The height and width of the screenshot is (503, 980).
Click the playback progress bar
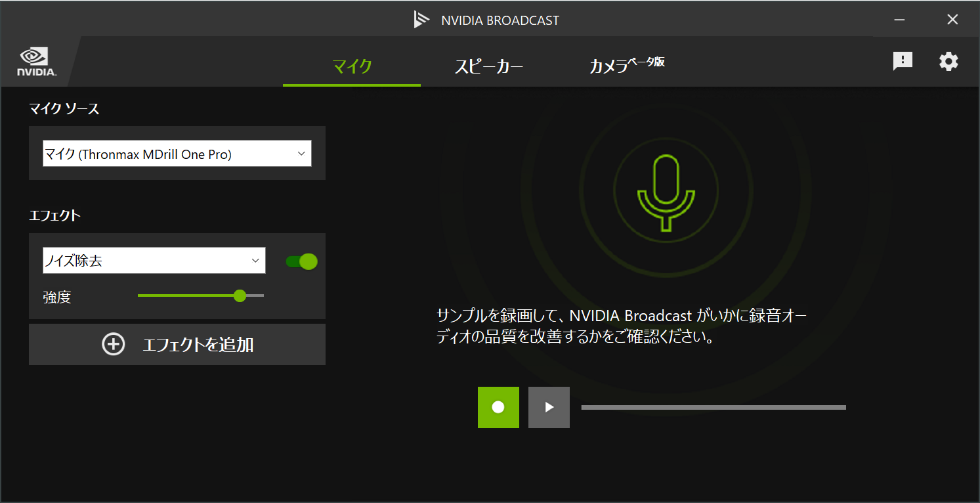[714, 407]
